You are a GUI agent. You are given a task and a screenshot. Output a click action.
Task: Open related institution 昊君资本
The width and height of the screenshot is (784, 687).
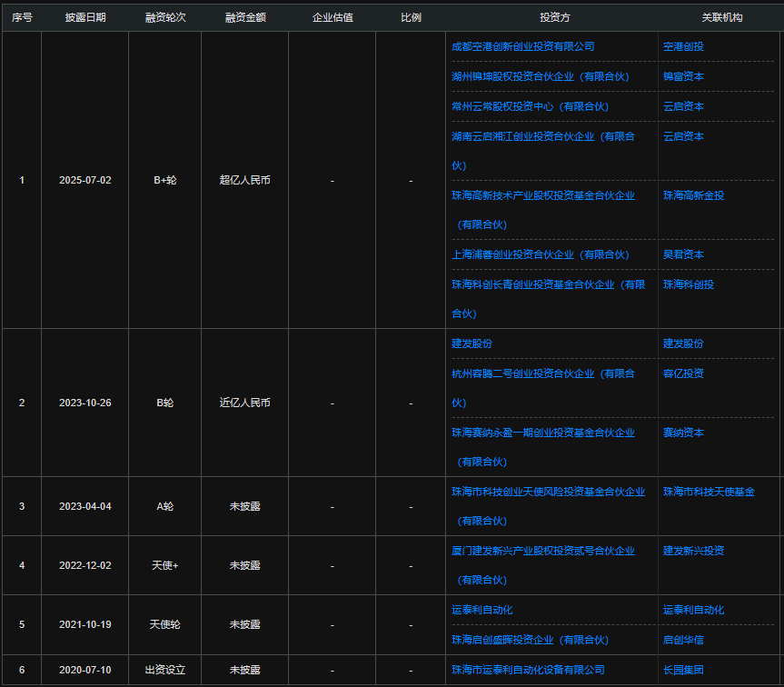tap(683, 254)
